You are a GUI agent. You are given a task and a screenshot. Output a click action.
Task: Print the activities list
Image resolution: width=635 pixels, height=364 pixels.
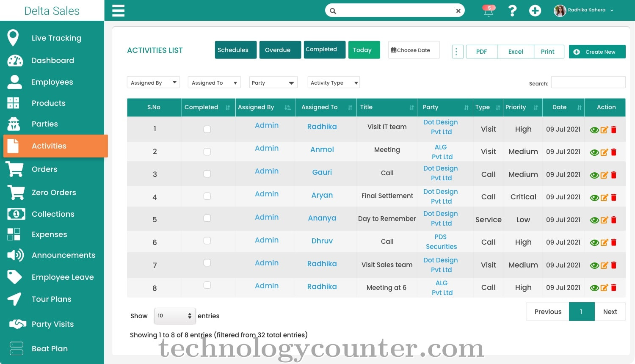pyautogui.click(x=549, y=52)
